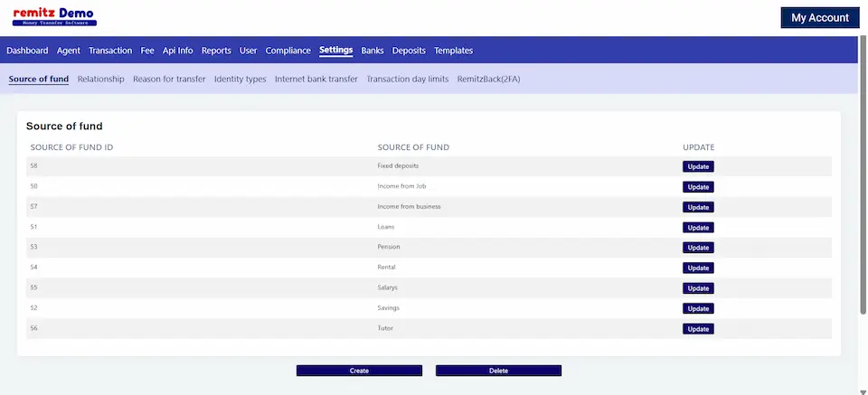Select the Banks menu item
Viewport: 868px width, 395px height.
[373, 51]
